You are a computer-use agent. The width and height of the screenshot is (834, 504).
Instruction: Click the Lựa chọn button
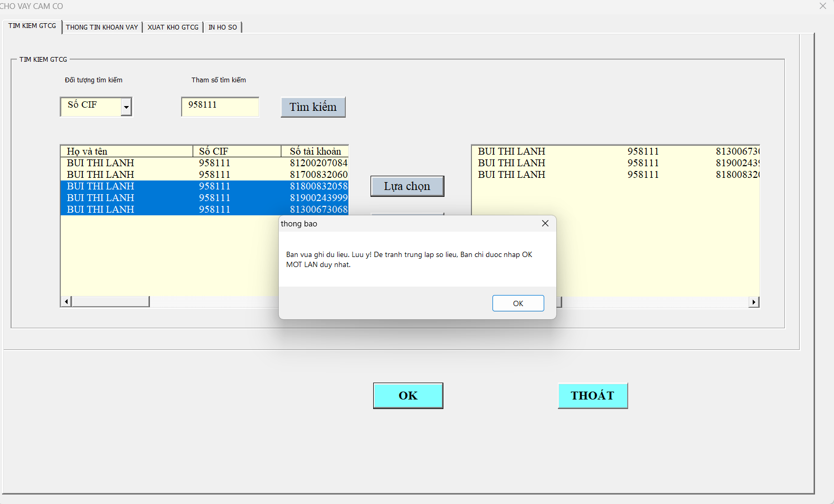click(x=407, y=186)
